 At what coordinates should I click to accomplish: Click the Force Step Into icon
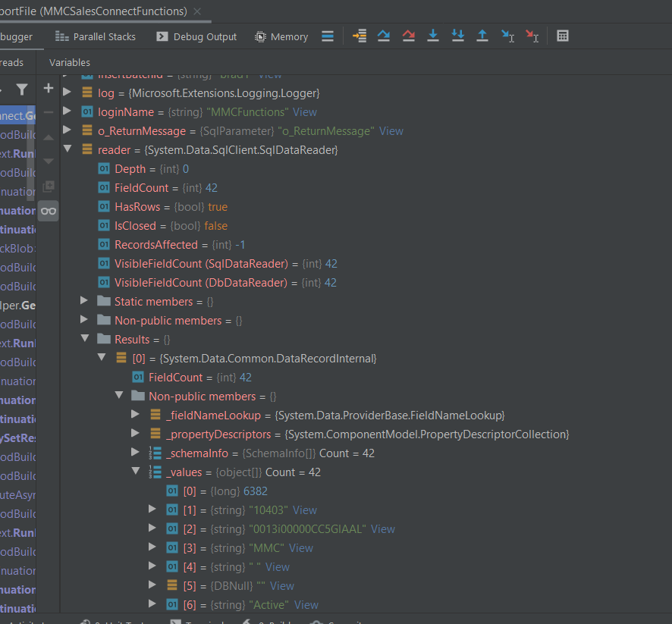point(458,36)
